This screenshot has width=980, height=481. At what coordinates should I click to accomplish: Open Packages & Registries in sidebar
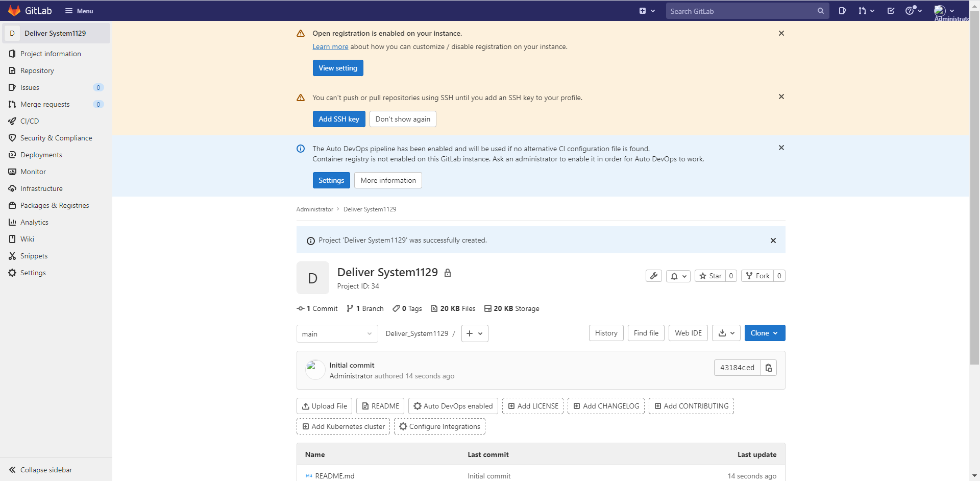[x=55, y=205]
